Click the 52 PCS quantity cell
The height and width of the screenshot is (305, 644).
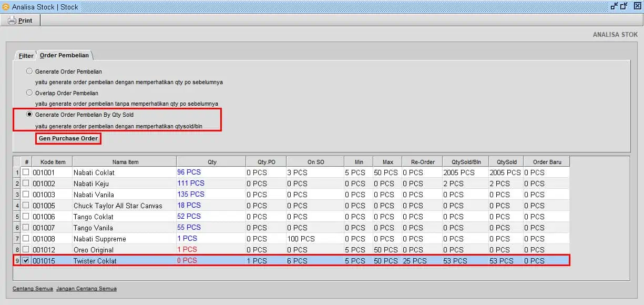pyautogui.click(x=211, y=216)
